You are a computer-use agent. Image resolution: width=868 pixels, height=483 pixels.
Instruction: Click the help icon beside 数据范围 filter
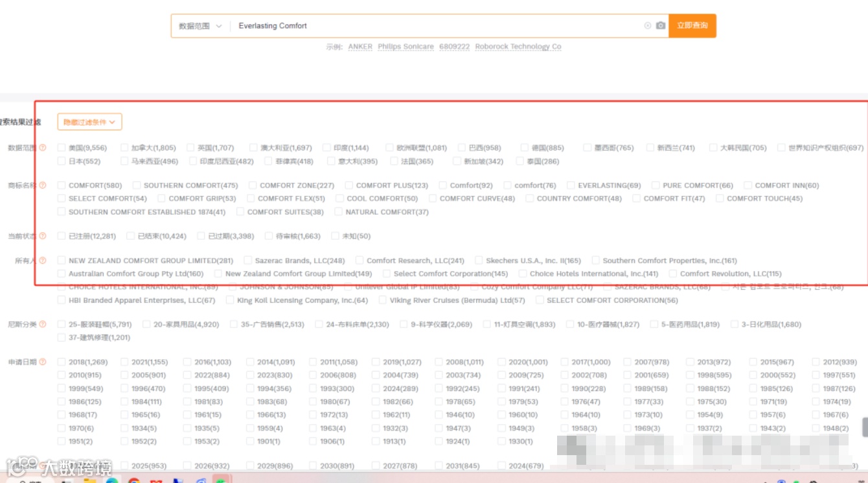(x=43, y=148)
